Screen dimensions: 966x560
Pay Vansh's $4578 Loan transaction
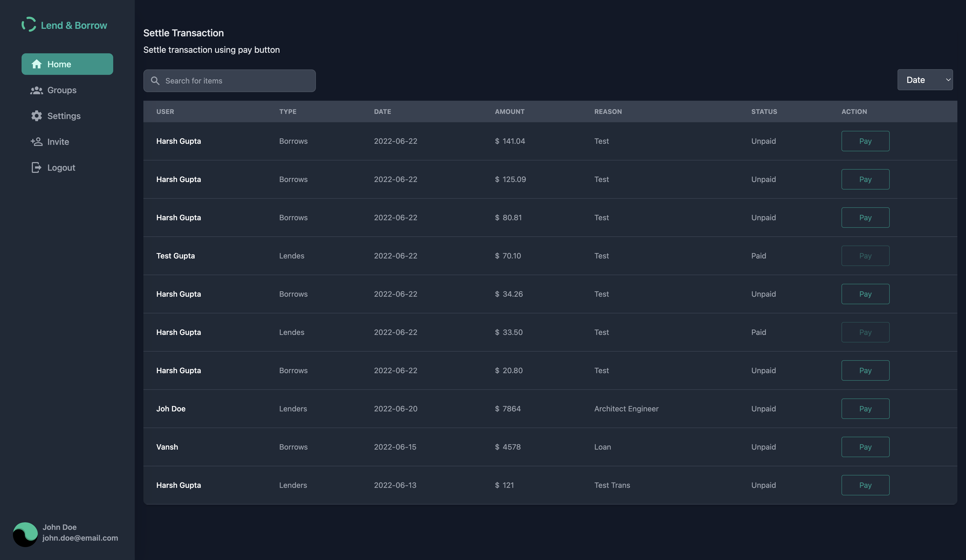(x=865, y=447)
